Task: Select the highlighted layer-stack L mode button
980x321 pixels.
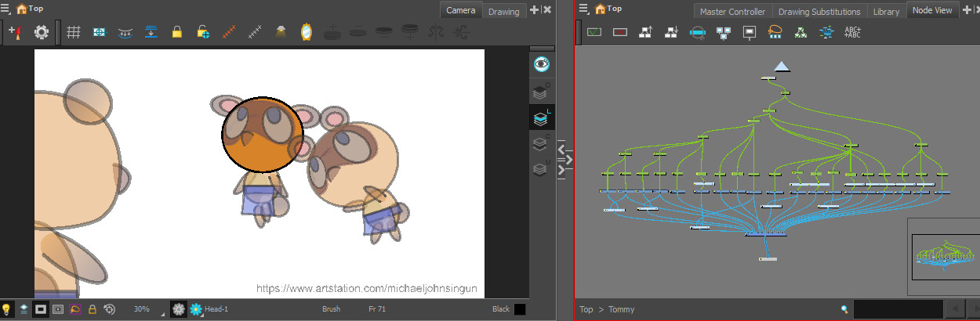Action: (x=541, y=117)
